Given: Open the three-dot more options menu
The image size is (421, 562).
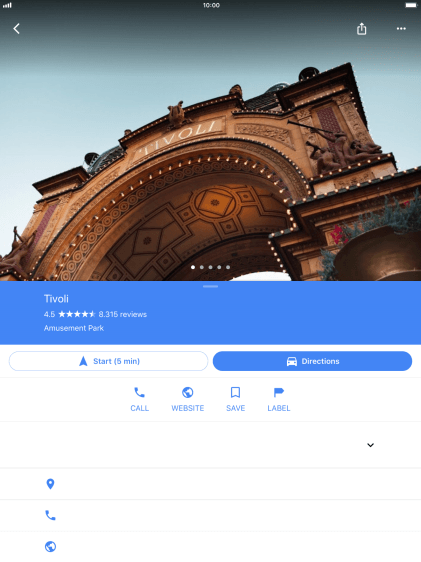Looking at the screenshot, I should pos(401,29).
